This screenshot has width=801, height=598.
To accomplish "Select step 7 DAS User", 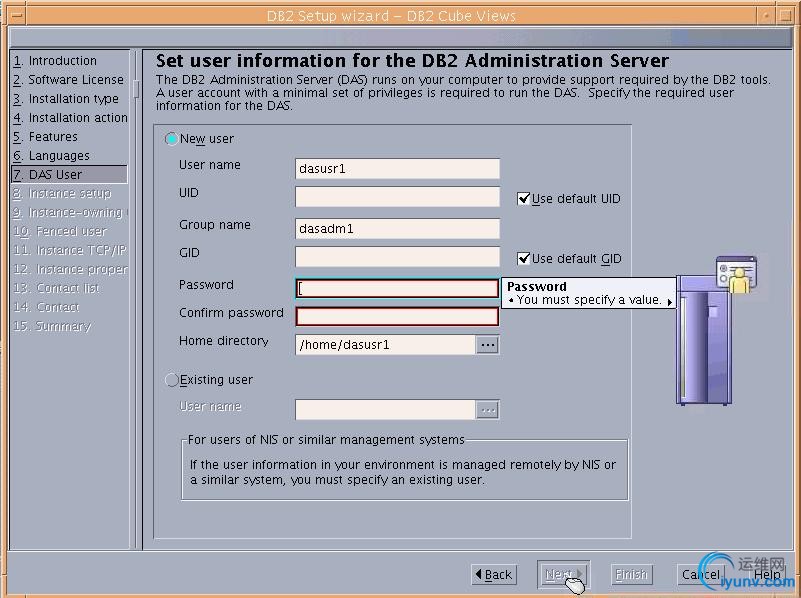I will click(69, 174).
